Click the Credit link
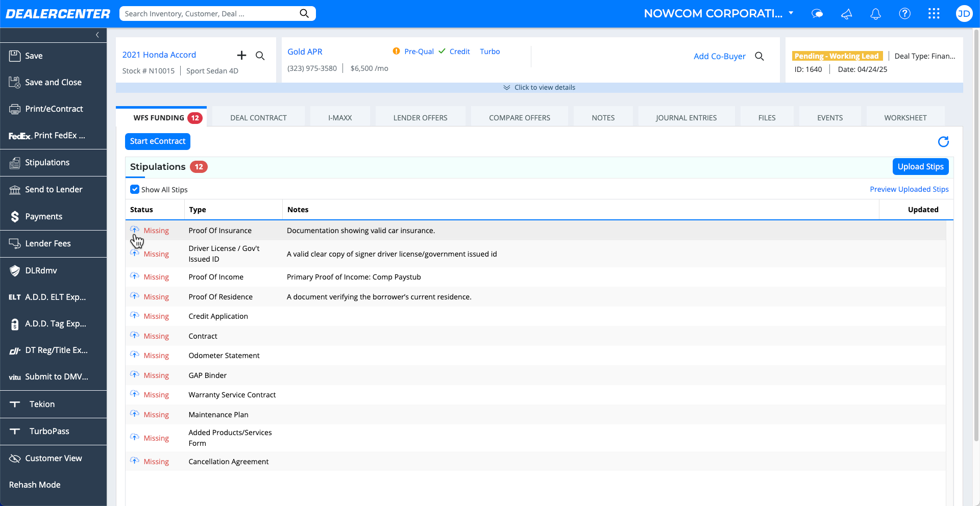Viewport: 980px width, 506px height. [x=459, y=52]
